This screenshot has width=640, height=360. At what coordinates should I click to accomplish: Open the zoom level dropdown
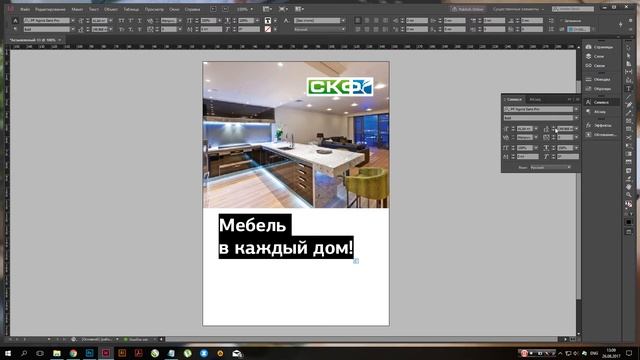tap(251, 9)
